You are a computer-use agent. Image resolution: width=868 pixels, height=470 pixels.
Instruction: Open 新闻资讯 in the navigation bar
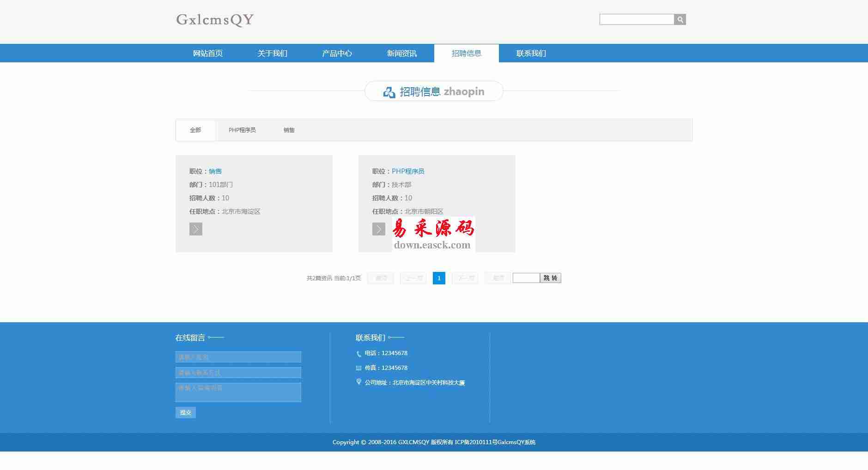click(x=402, y=54)
